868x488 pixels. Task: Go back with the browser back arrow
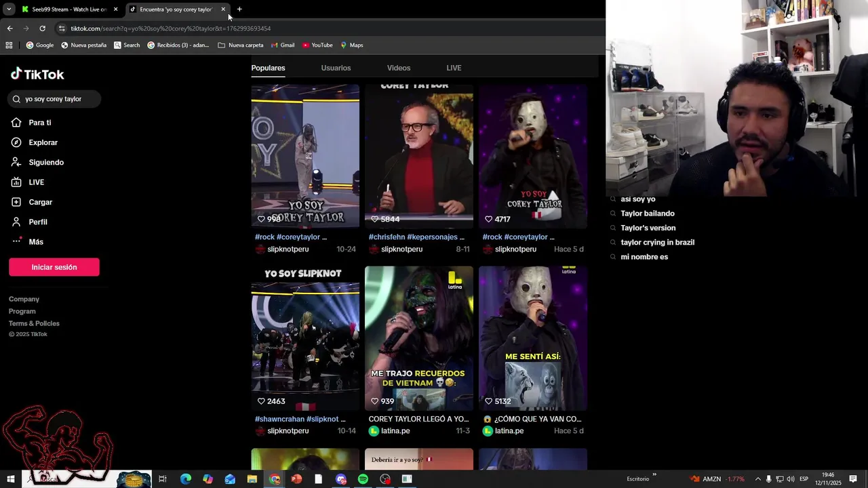click(x=9, y=28)
